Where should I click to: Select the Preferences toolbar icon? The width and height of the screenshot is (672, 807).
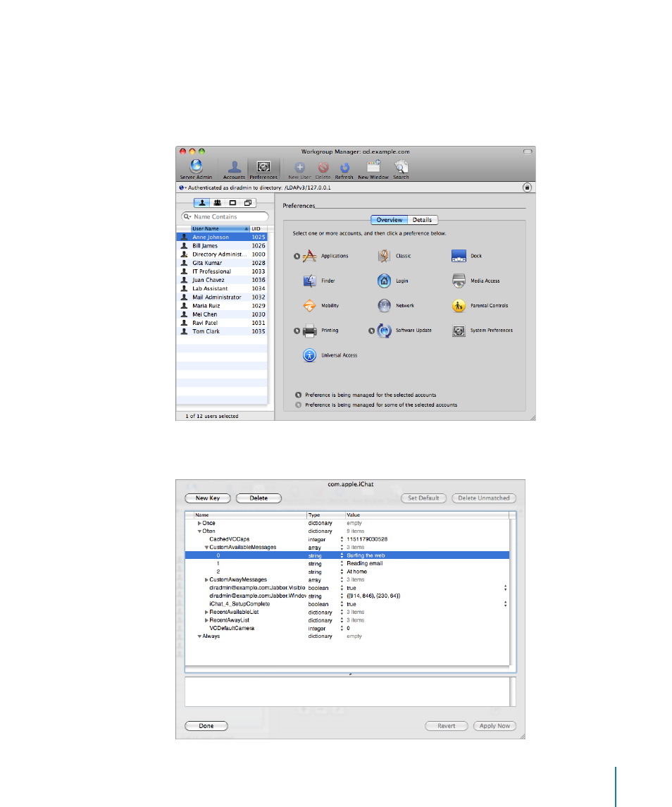(x=263, y=169)
